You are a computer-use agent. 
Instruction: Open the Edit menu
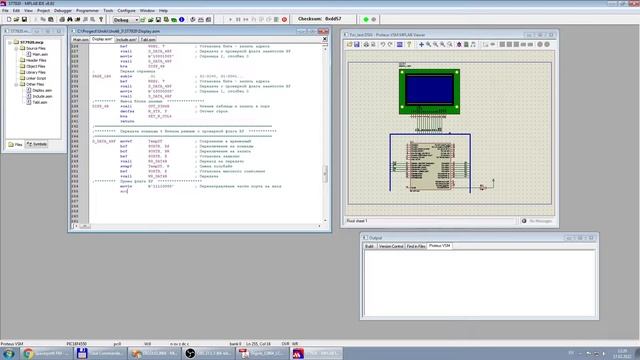[x=16, y=11]
